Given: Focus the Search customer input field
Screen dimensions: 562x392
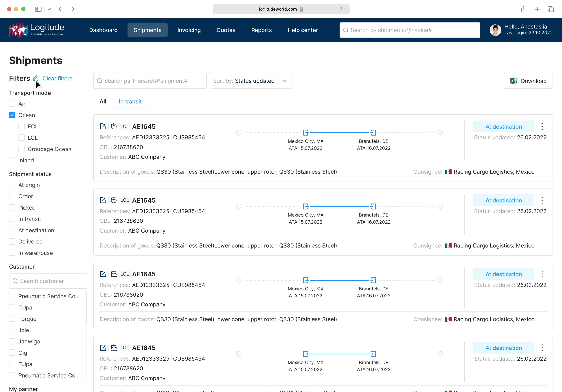Looking at the screenshot, I should tap(48, 281).
